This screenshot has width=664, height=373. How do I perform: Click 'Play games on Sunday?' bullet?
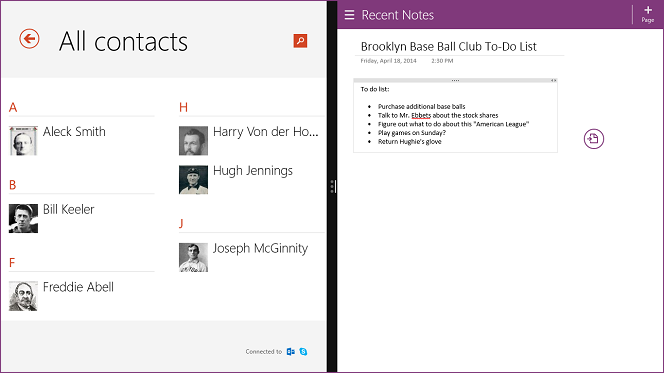coord(412,133)
